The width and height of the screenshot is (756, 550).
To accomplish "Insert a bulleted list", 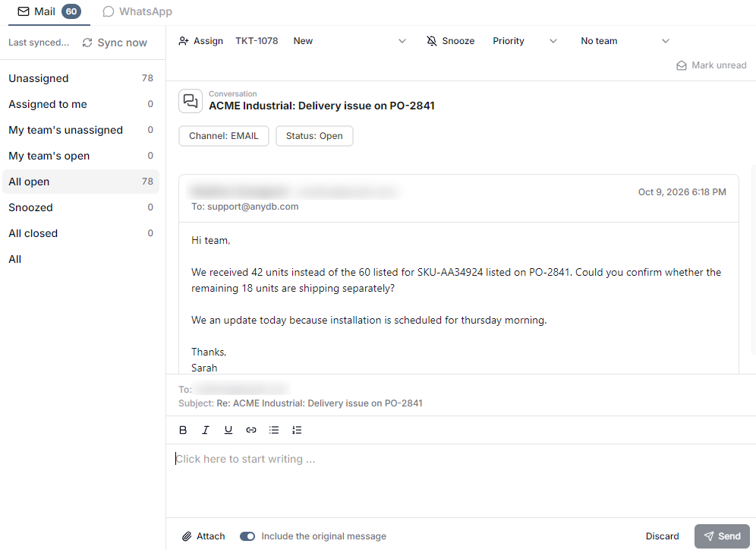I will (x=274, y=430).
